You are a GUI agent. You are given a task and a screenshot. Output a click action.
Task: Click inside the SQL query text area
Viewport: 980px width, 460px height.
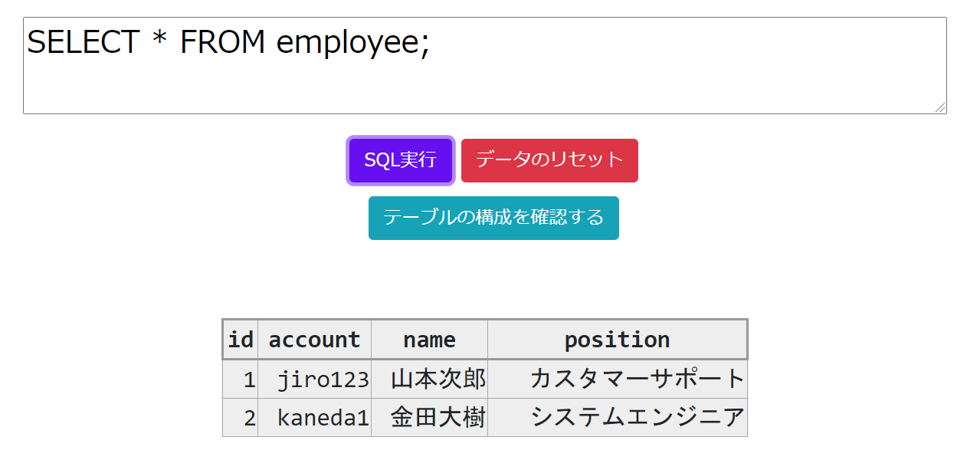pos(485,66)
